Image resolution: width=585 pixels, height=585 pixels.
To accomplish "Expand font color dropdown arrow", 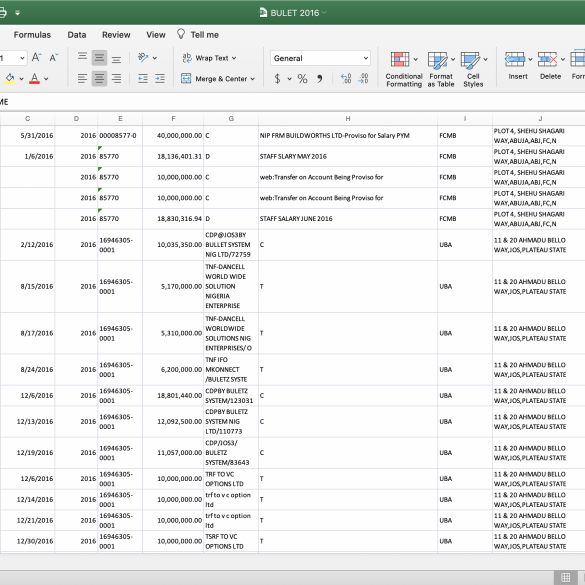I will pyautogui.click(x=46, y=79).
